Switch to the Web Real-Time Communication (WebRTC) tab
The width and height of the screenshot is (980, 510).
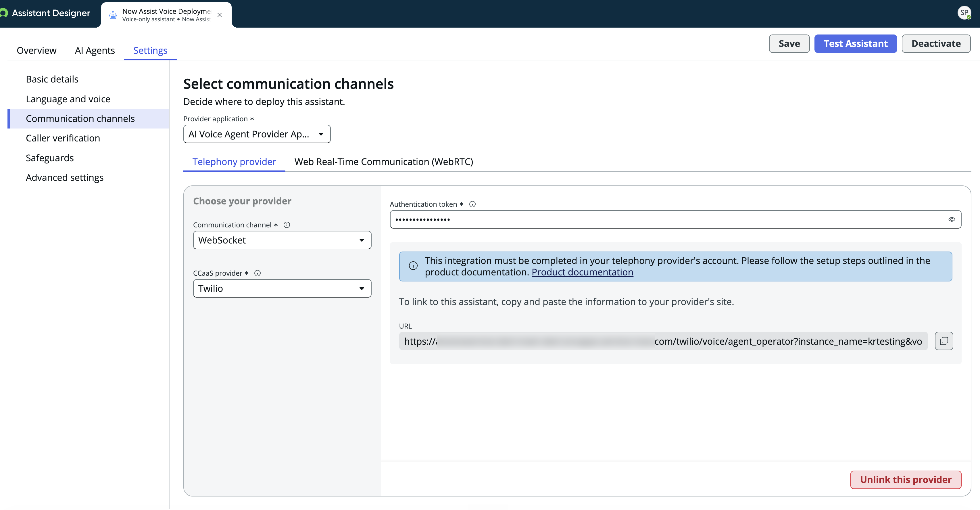384,162
